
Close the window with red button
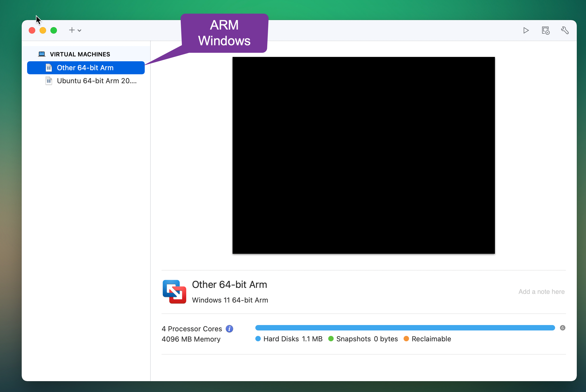coord(32,30)
